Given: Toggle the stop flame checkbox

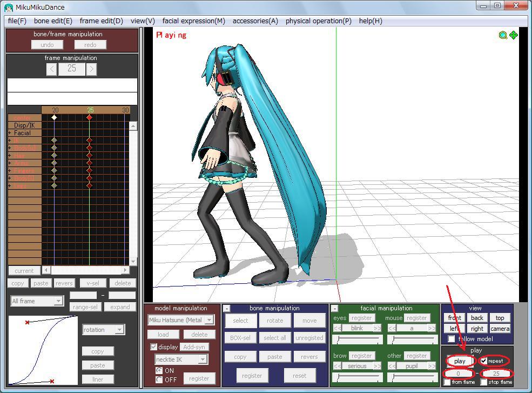Looking at the screenshot, I should pyautogui.click(x=484, y=382).
